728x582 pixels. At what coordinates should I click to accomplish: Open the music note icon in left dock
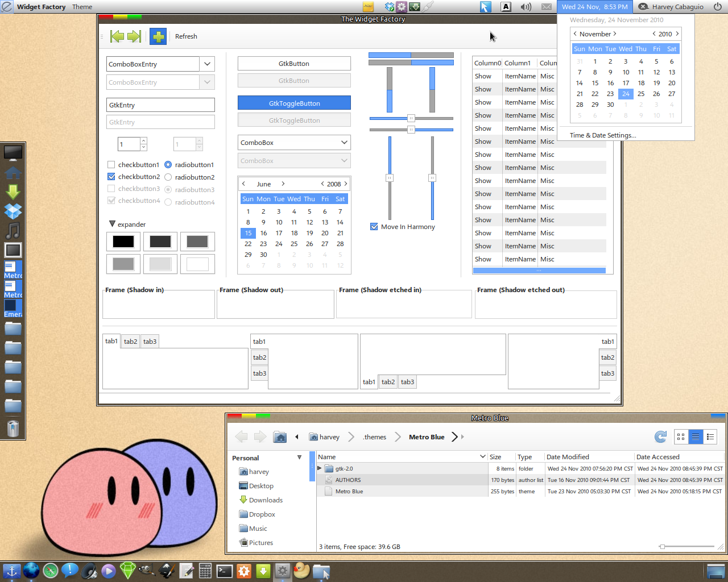tap(13, 230)
